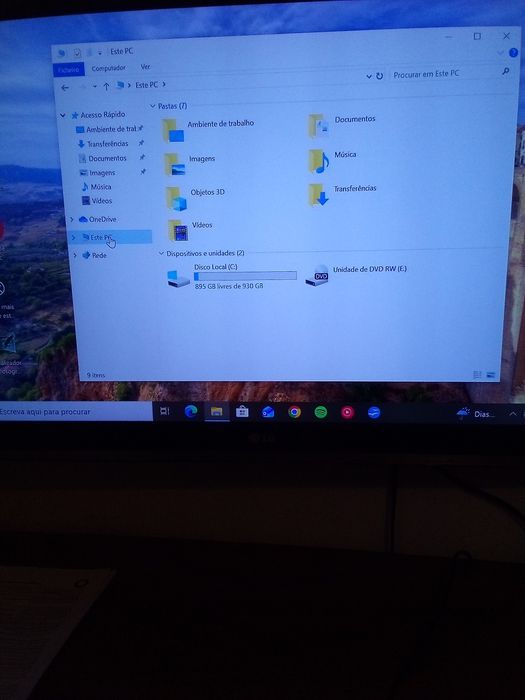Select Transferências in the sidebar
Viewport: 525px width, 700px height.
[x=107, y=144]
